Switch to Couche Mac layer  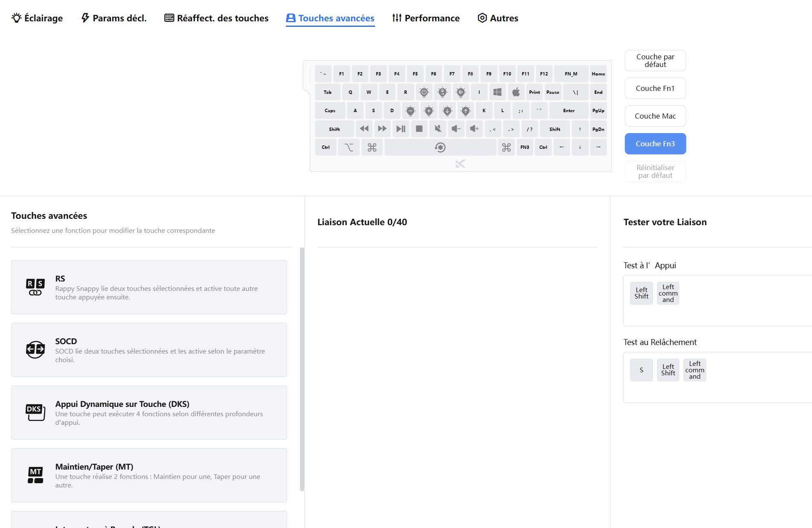[655, 116]
